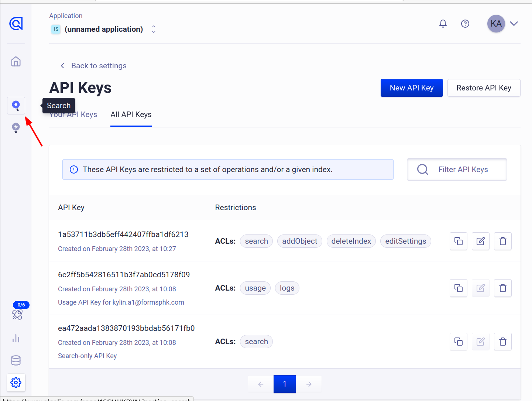Copy the 1a53711b API key
Image resolution: width=532 pixels, height=401 pixels.
point(459,241)
